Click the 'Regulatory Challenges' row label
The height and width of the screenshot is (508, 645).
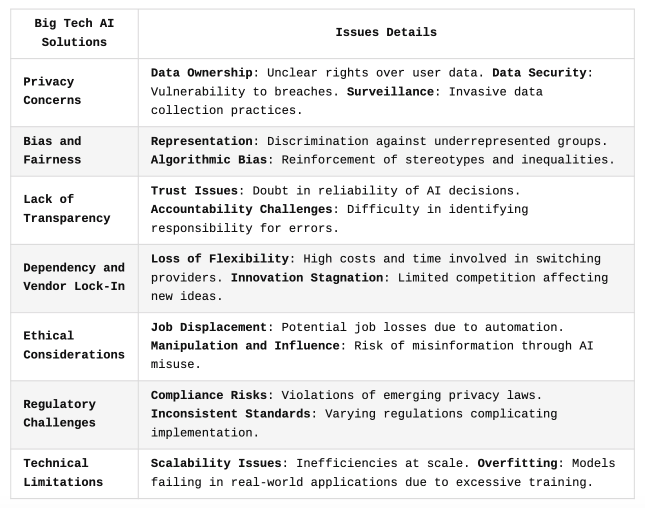coord(60,413)
